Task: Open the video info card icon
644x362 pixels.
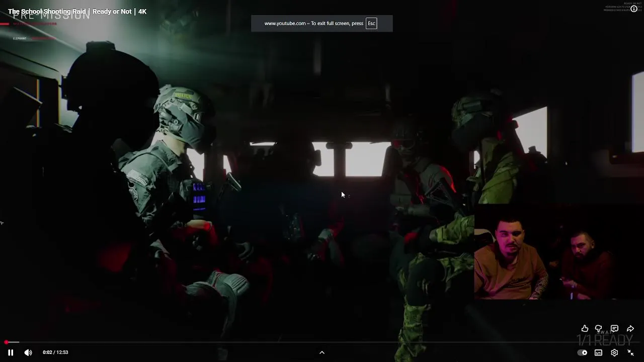Action: coord(634,9)
